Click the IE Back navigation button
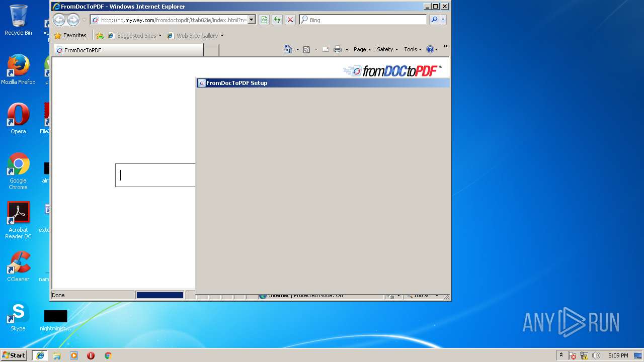The height and width of the screenshot is (362, 644). (x=59, y=20)
